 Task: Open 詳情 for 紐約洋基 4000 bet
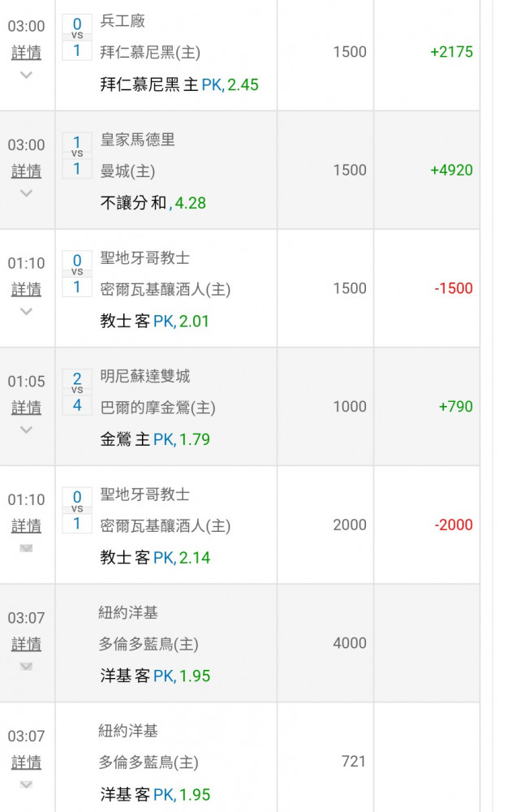click(x=27, y=644)
